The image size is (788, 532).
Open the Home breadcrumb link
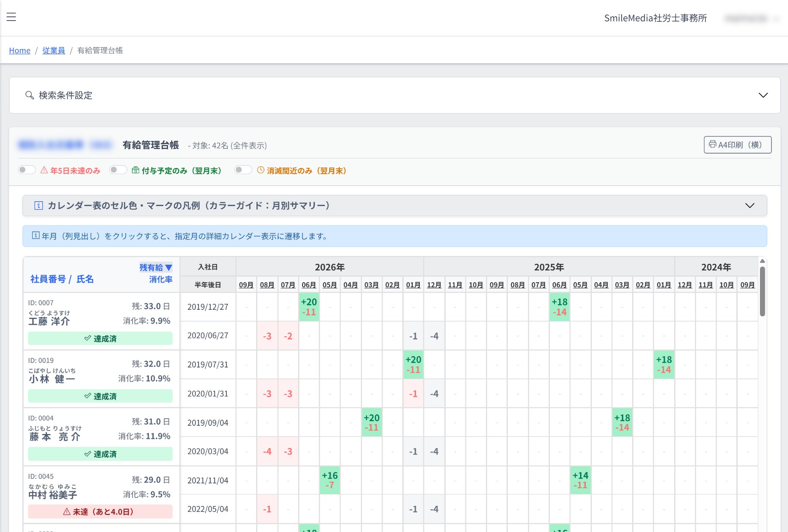click(x=20, y=50)
